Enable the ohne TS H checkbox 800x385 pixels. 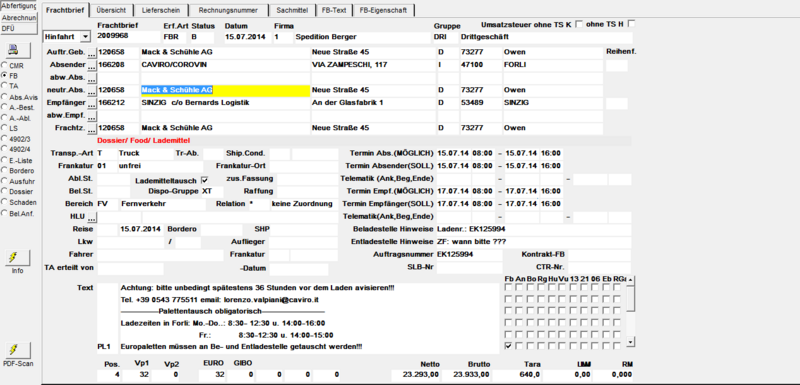click(x=632, y=24)
